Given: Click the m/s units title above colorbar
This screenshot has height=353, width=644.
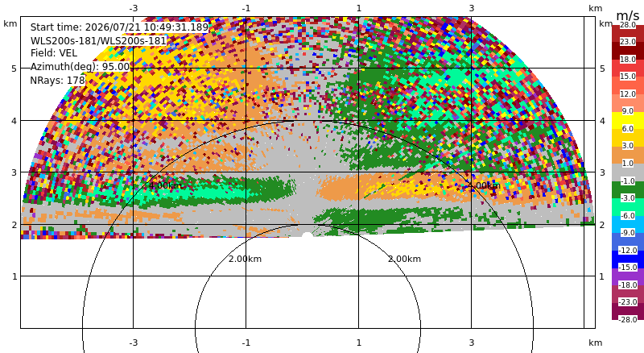Looking at the screenshot, I should tap(628, 15).
